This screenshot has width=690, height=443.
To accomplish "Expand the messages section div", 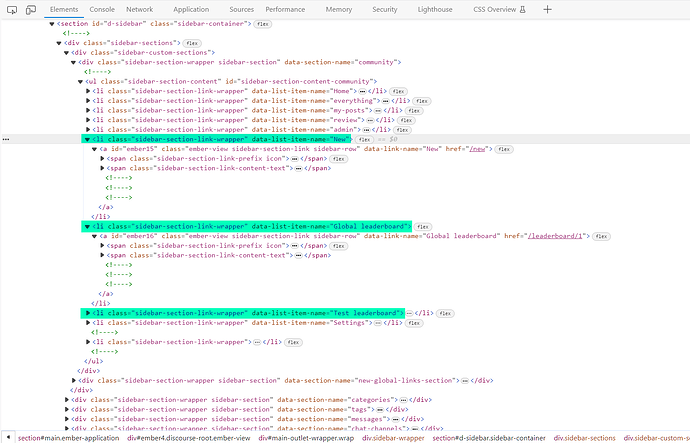I will click(67, 419).
